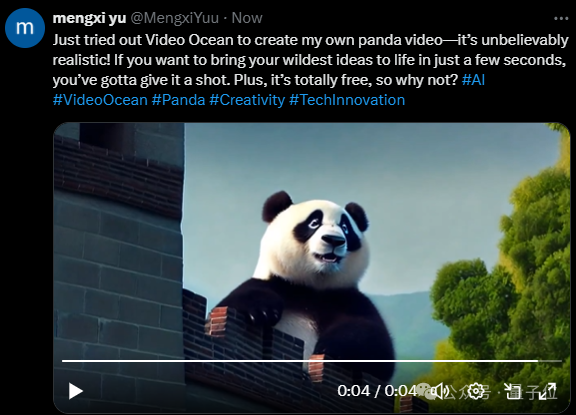
Task: Open the post's 'Now' timestamp link
Action: pos(247,18)
